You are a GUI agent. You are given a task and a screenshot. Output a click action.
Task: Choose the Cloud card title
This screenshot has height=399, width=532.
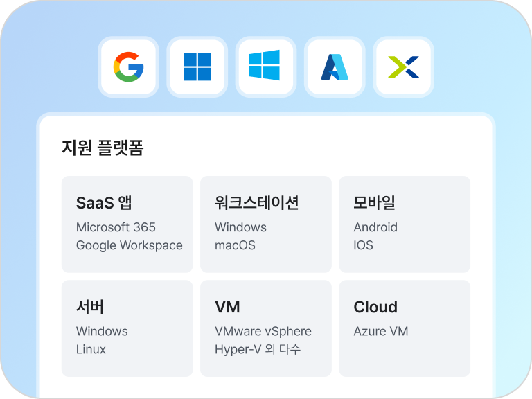tap(375, 307)
